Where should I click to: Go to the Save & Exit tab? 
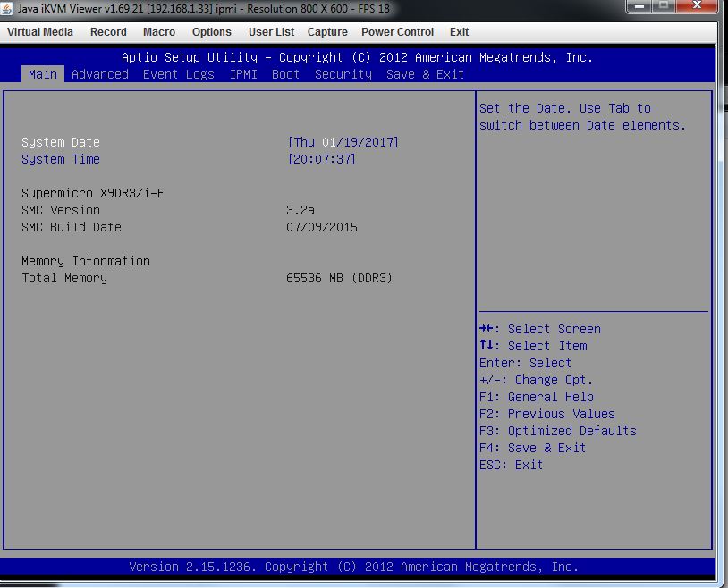coord(426,74)
